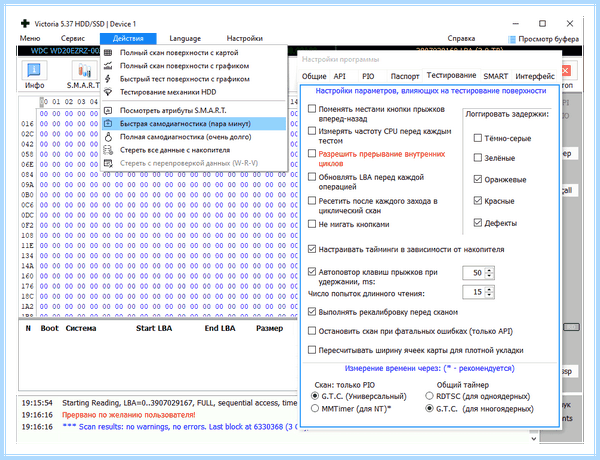Uncheck Оранжевые delay logging checkbox
600x460 pixels.
(478, 179)
